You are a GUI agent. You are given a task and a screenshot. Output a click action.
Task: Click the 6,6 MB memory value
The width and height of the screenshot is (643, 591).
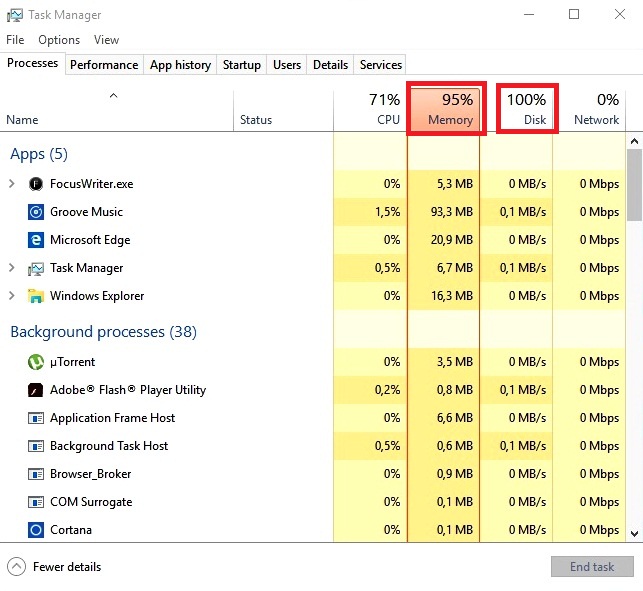pos(455,418)
